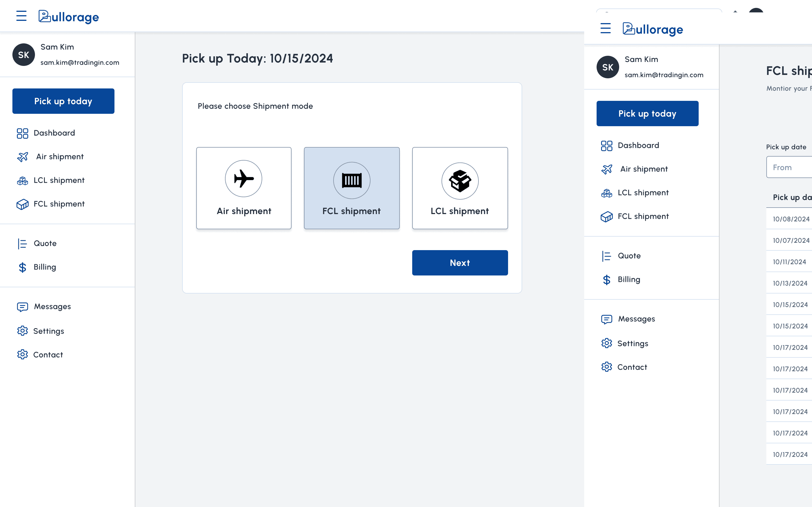This screenshot has width=812, height=507.
Task: Open Quote in the left sidebar
Action: (x=45, y=243)
